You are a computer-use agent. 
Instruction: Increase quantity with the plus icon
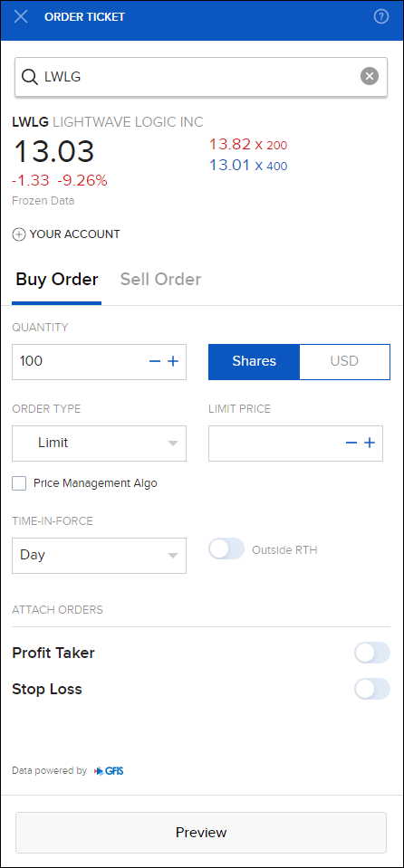(x=173, y=361)
